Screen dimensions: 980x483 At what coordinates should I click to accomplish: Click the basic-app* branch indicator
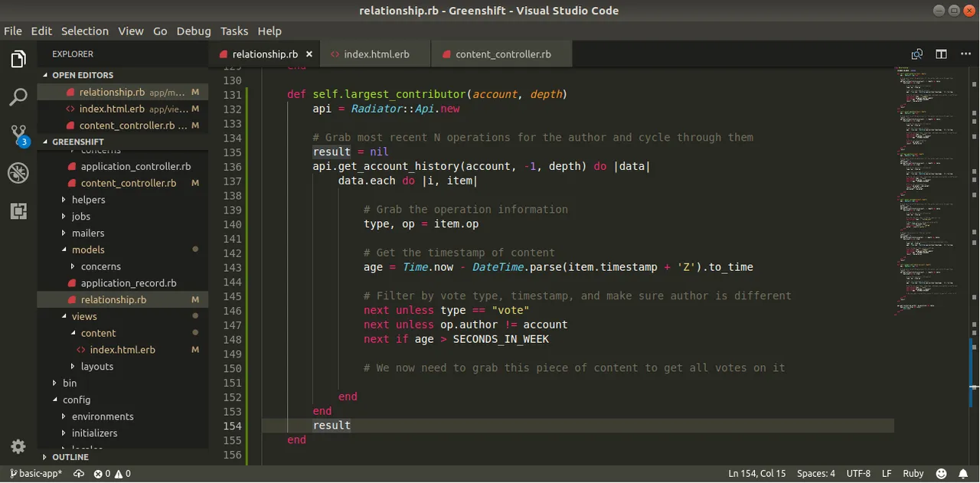point(34,474)
